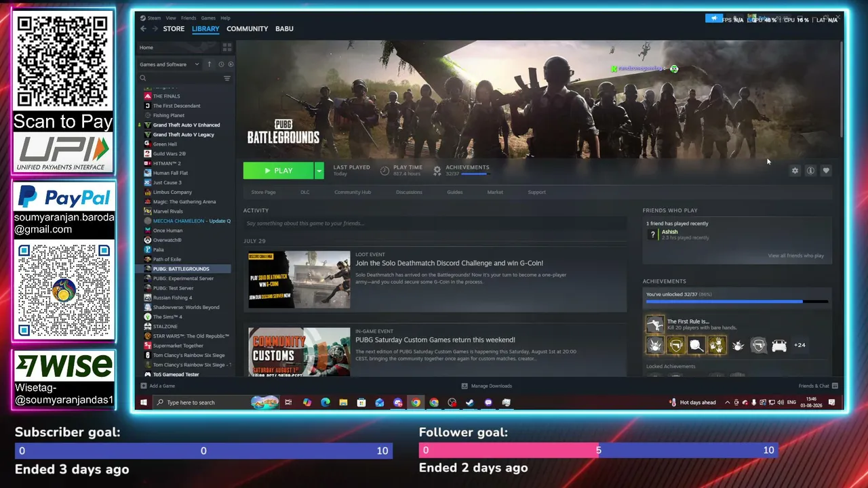Open Community Hub link
Viewport: 868px width, 488px height.
(353, 192)
